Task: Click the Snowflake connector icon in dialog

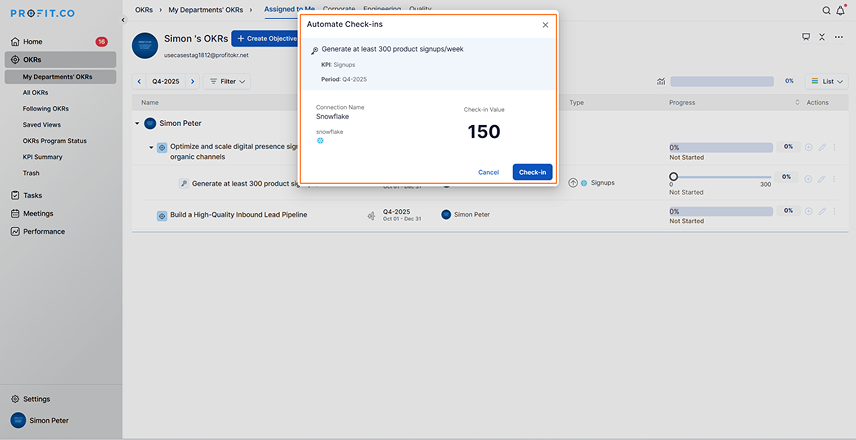Action: point(320,140)
